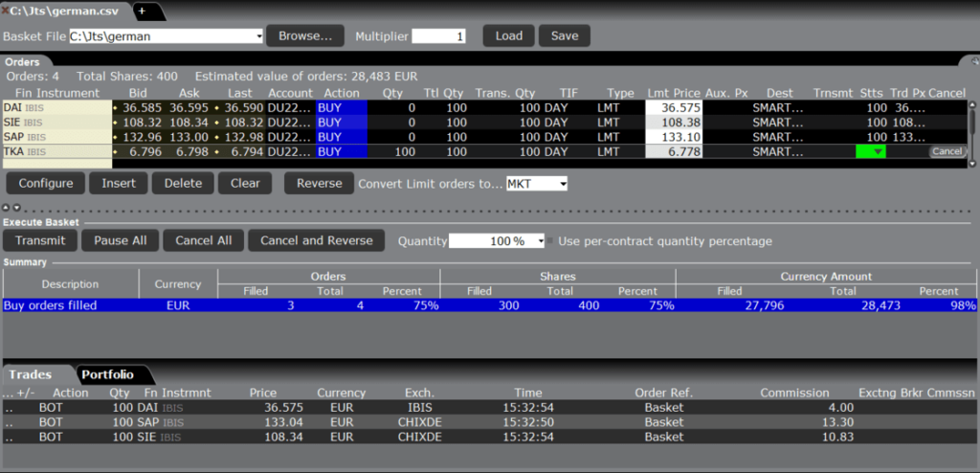The image size is (980, 473).
Task: Click the Save button
Action: [565, 36]
